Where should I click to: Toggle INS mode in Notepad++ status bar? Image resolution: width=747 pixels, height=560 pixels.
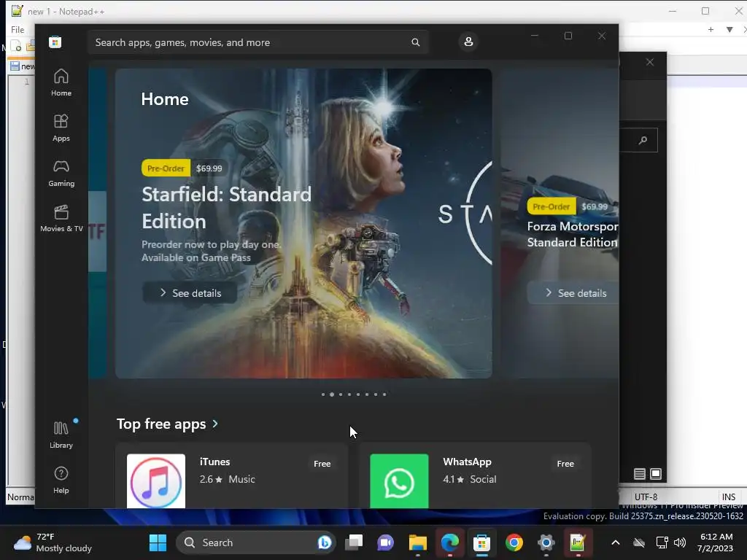pos(728,497)
